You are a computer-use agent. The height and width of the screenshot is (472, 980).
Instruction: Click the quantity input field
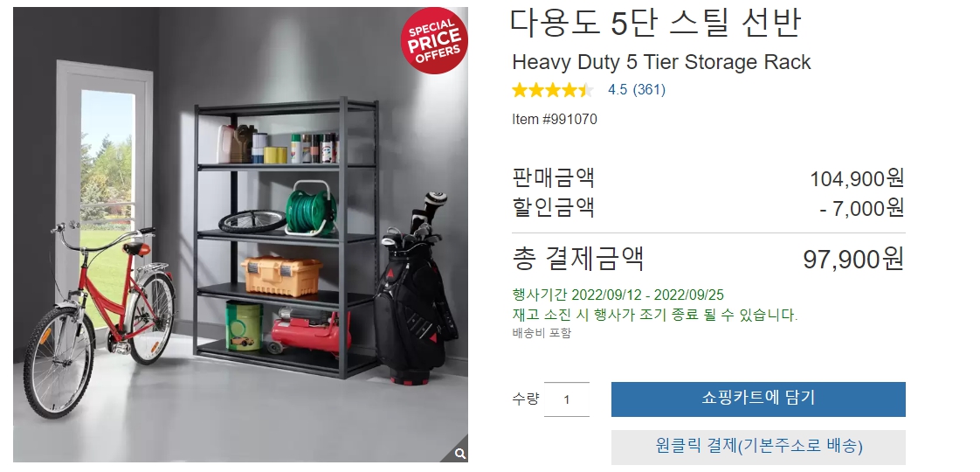click(567, 399)
